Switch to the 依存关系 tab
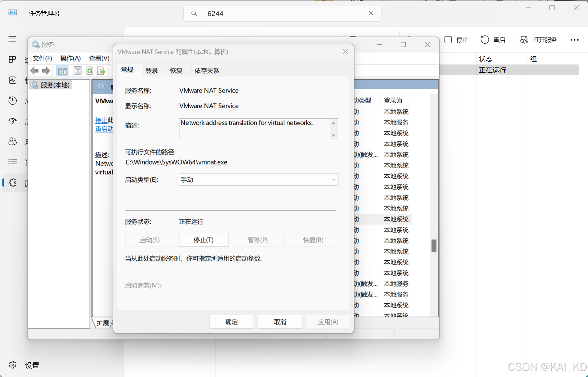 (x=207, y=71)
